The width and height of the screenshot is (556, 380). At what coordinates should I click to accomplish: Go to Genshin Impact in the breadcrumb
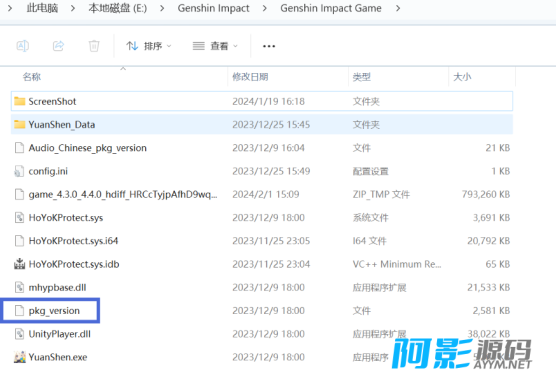(x=213, y=8)
